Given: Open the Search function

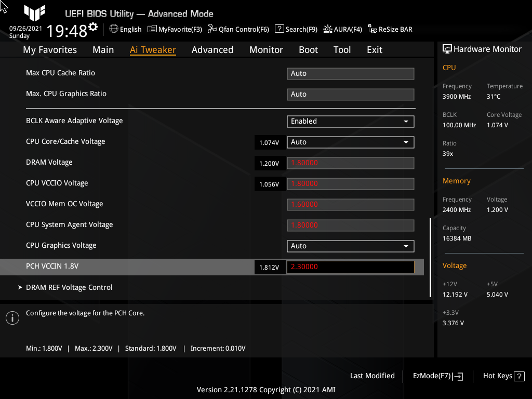Looking at the screenshot, I should (296, 29).
